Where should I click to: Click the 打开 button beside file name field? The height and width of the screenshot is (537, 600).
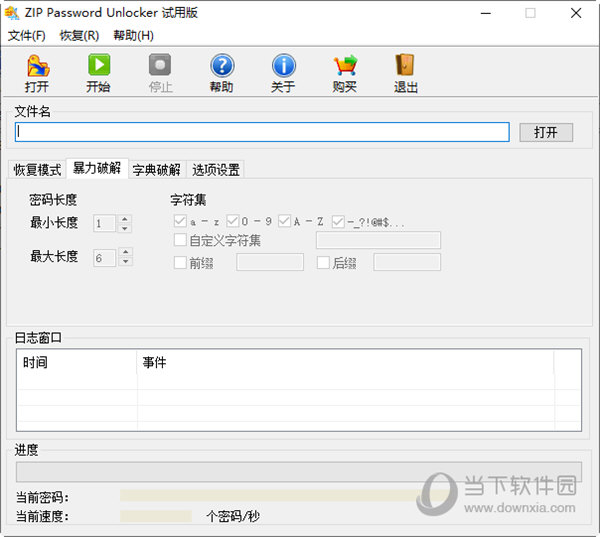546,132
